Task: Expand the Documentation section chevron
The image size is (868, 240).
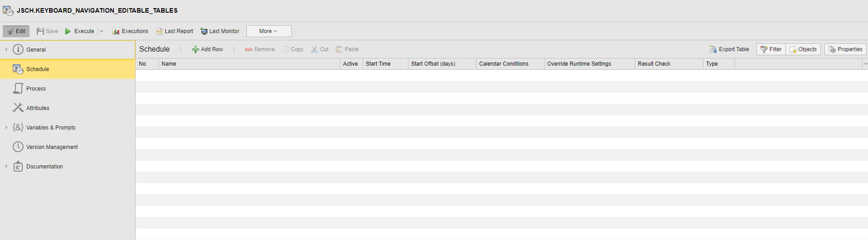Action: coord(6,166)
